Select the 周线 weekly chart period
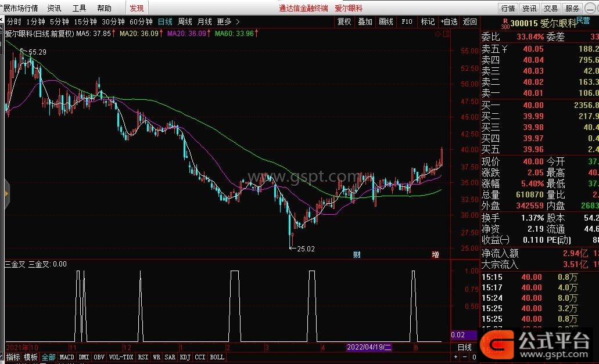The width and height of the screenshot is (599, 364). point(185,21)
